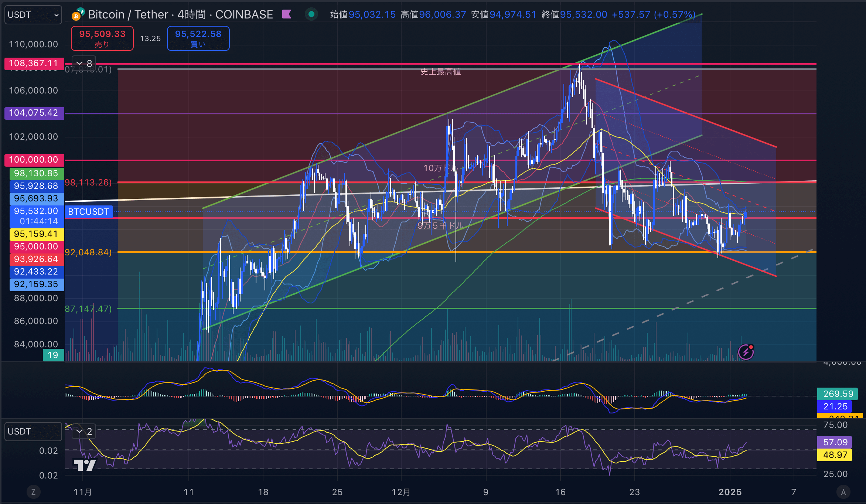Viewport: 866px width, 504px height.
Task: Click the 95,693.93 light blue price label
Action: tap(37, 199)
